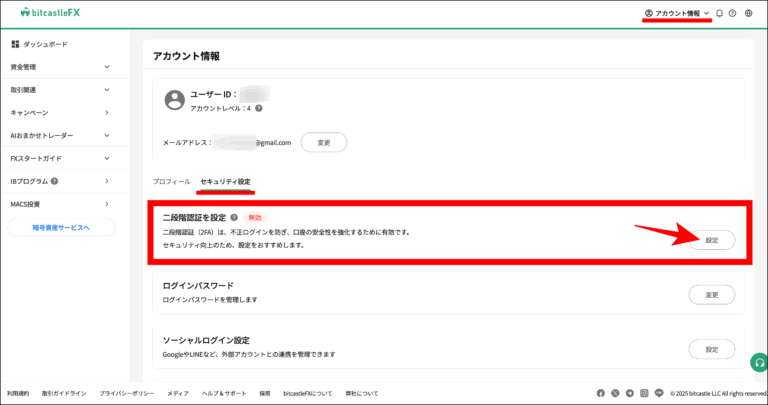Click the アカウント情報 page heading
The height and width of the screenshot is (405, 768).
pyautogui.click(x=186, y=56)
